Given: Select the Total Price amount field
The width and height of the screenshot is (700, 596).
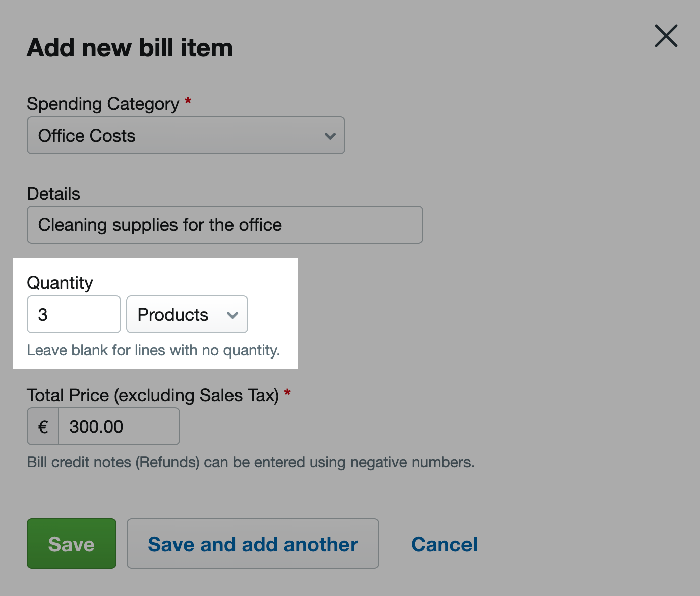Looking at the screenshot, I should (x=119, y=427).
